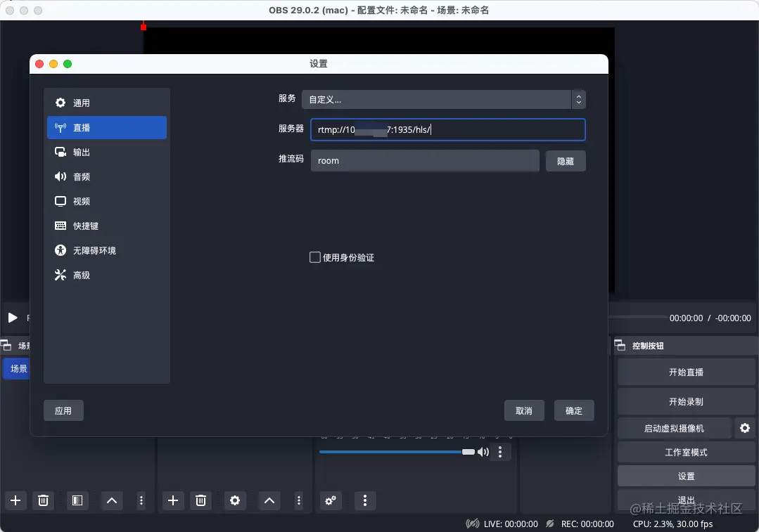Click 工作室模式 in the OBS controls
Screen dimensions: 759x532
[686, 452]
